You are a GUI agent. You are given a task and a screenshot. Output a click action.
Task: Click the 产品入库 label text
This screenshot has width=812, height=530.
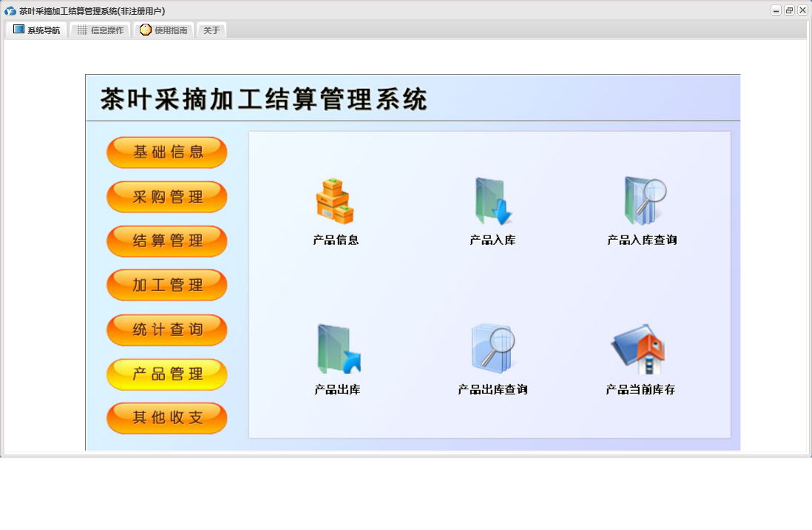point(493,240)
